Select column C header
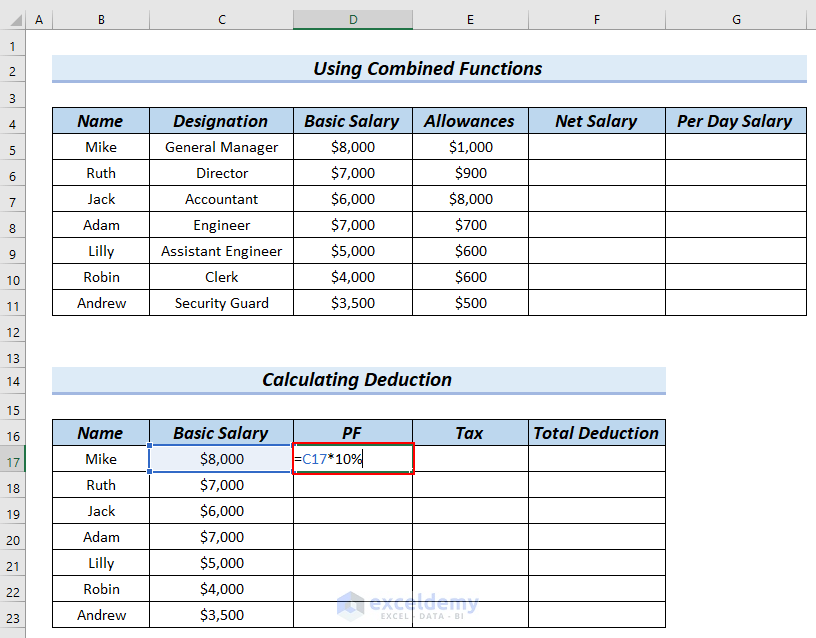 (222, 20)
